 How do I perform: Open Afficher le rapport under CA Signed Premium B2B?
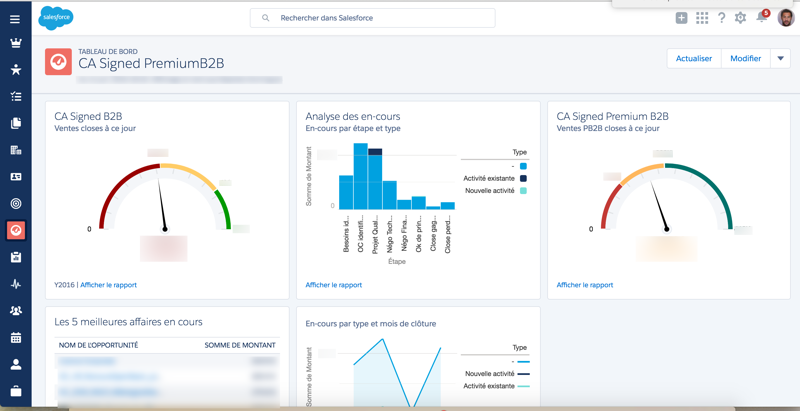click(585, 285)
